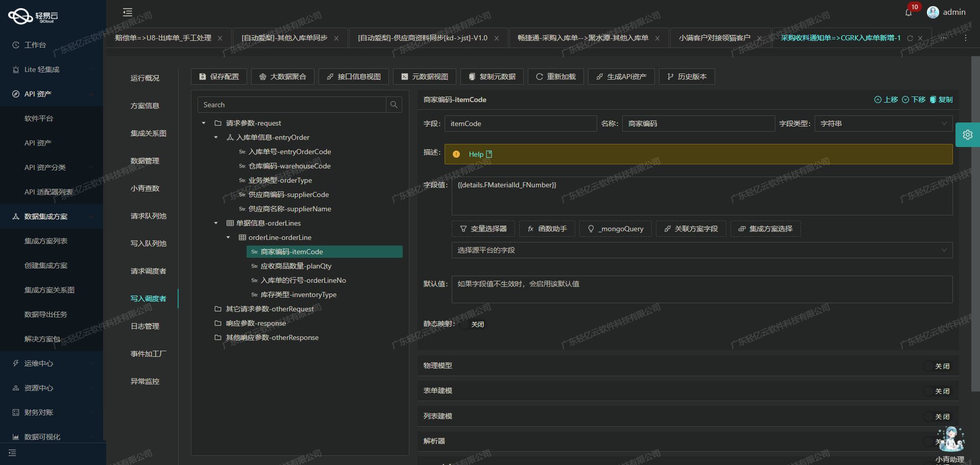Switch to 赔偿单=>U8-出库单_手工处理 tab
This screenshot has height=465, width=980.
(163, 38)
